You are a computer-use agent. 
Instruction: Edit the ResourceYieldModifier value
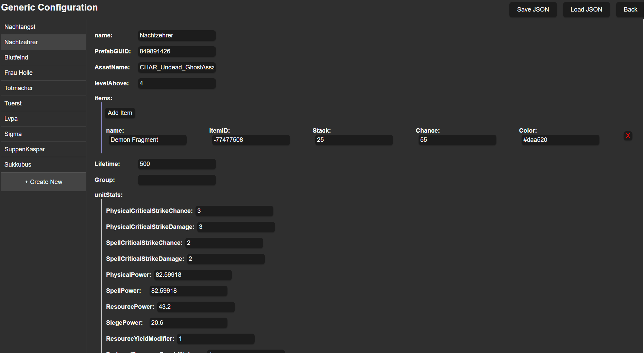[x=216, y=339]
